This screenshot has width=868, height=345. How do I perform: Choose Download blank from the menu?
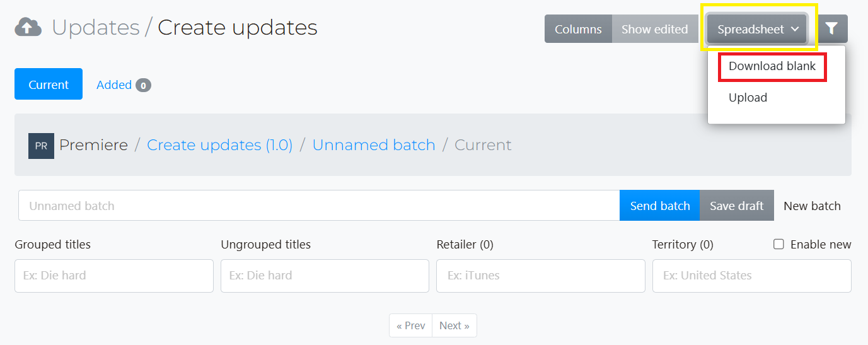[772, 66]
